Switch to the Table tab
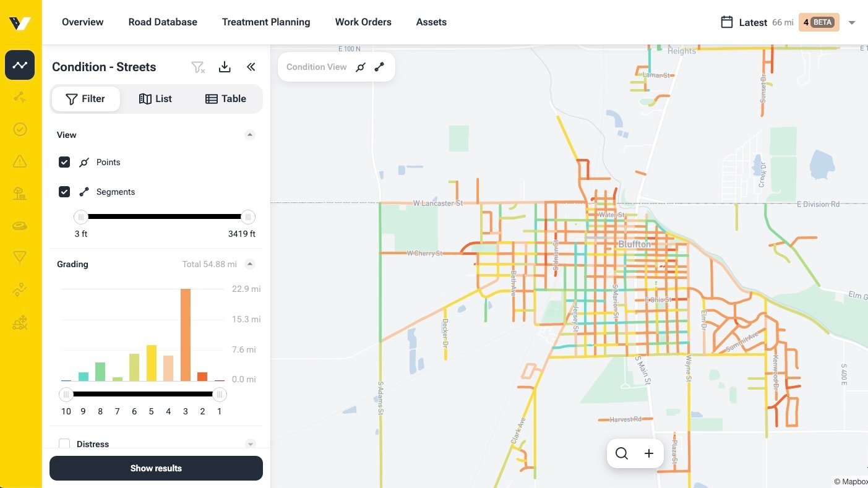The height and width of the screenshot is (488, 868). 226,99
